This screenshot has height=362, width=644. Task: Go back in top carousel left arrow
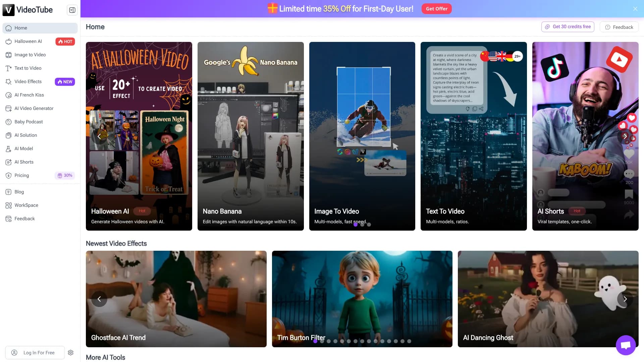click(x=99, y=136)
